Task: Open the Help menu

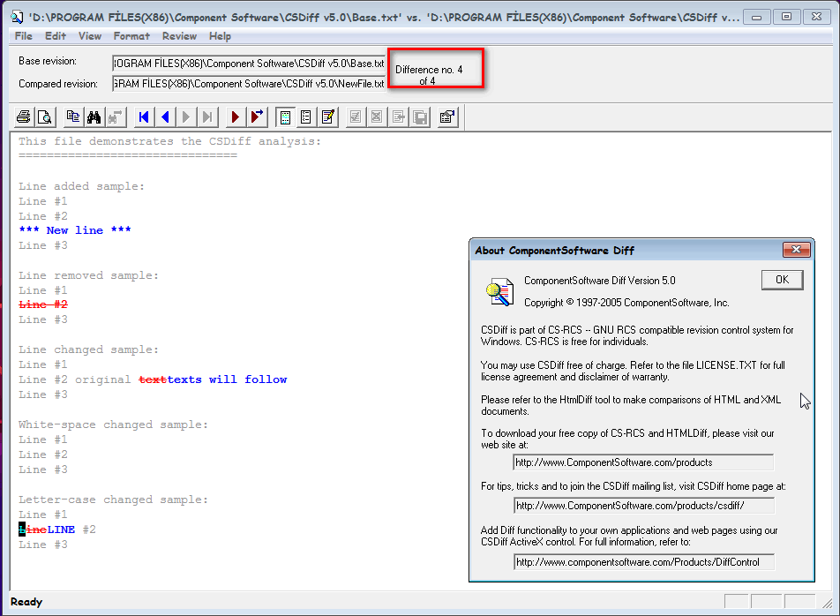Action: (220, 36)
